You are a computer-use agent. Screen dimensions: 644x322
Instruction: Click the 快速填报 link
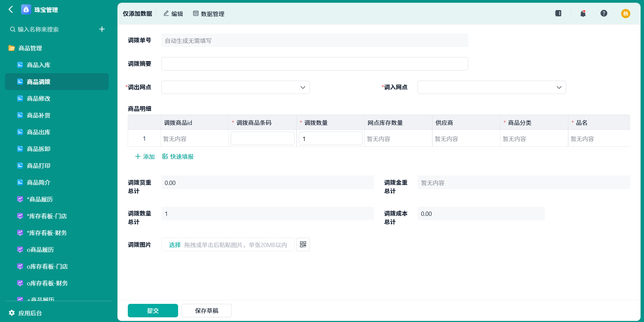178,156
